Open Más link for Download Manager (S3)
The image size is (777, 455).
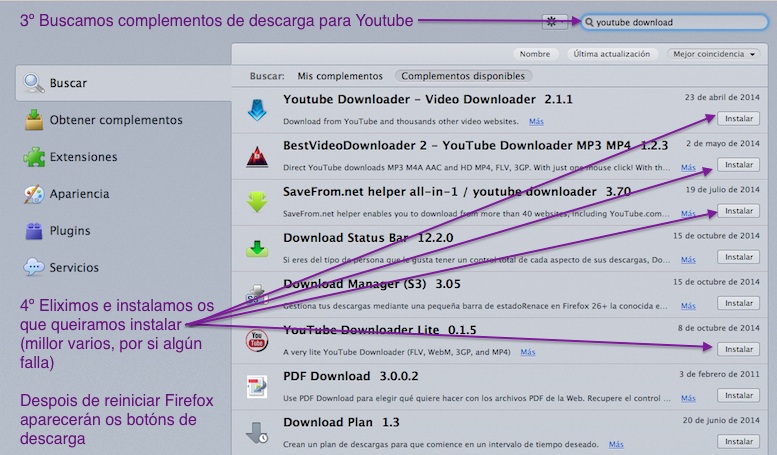(x=688, y=306)
